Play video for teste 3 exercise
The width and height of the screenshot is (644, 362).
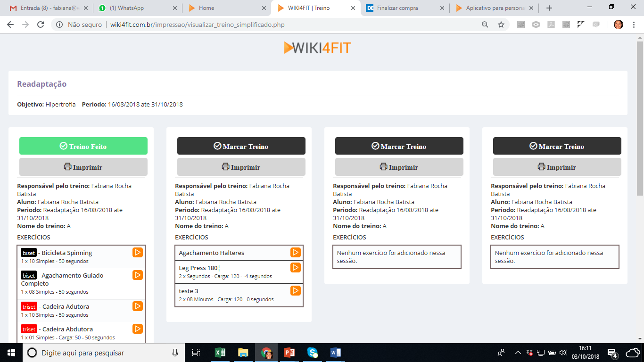pyautogui.click(x=296, y=290)
